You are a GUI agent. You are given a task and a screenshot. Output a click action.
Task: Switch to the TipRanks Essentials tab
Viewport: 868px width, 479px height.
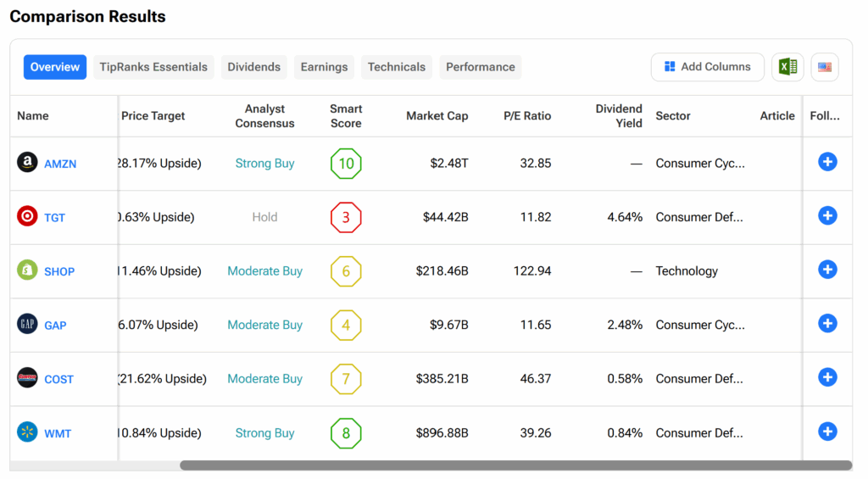click(153, 67)
